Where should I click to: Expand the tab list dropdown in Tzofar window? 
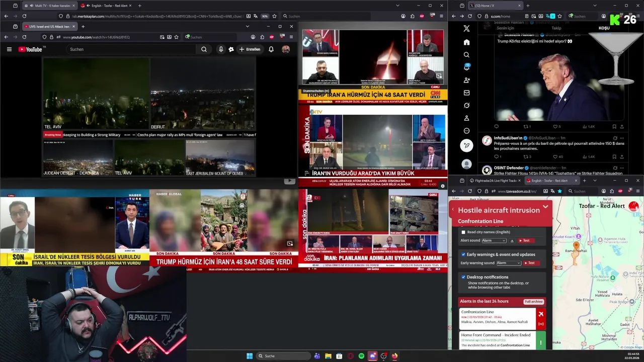coord(595,180)
